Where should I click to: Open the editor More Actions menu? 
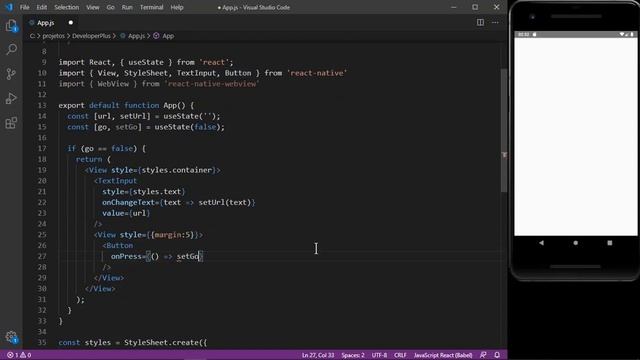point(495,23)
